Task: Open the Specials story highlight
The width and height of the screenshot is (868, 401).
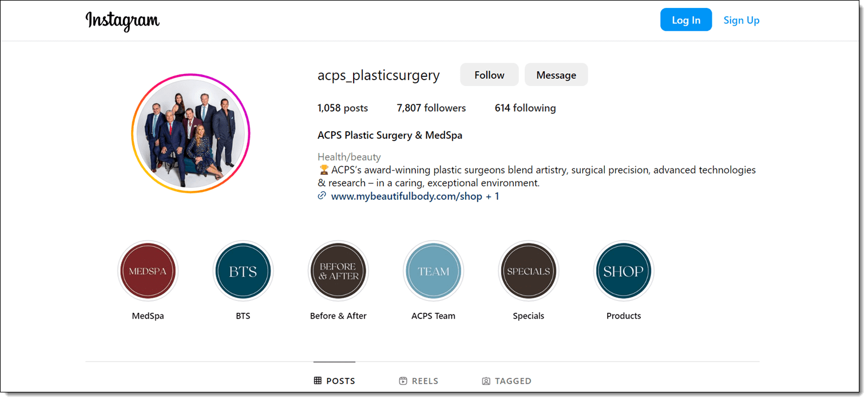Action: click(528, 270)
